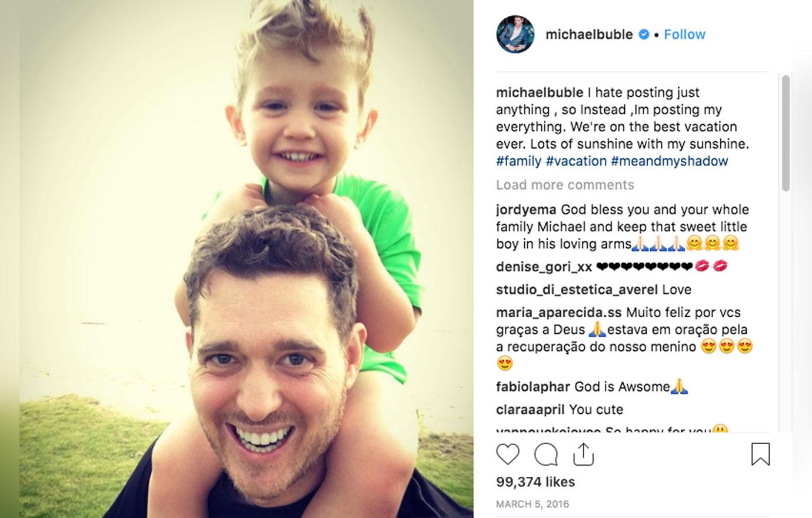Visit maria_aparecida.ss commenter profile

[558, 313]
